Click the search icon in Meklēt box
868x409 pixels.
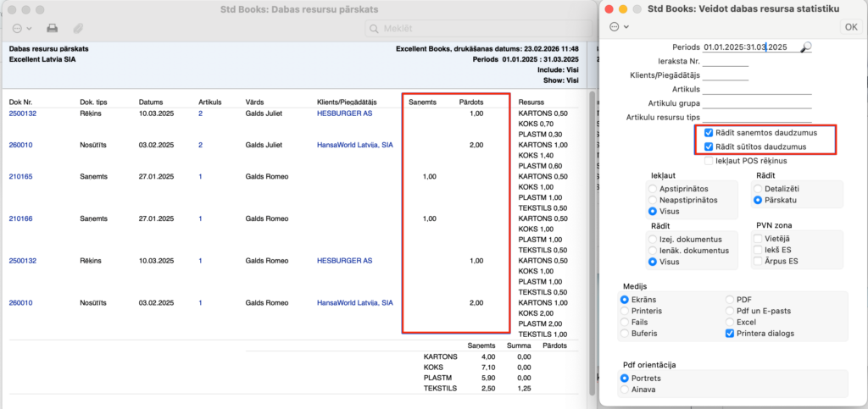coord(373,30)
